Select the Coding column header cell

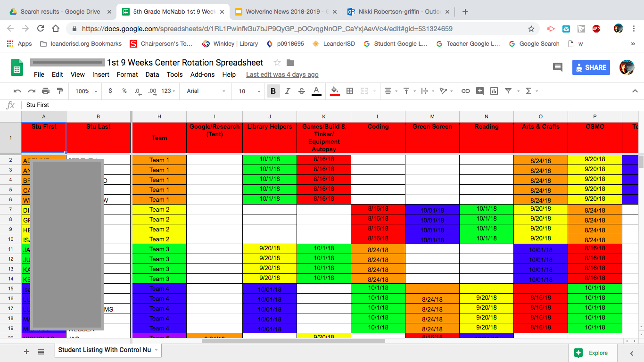pos(378,138)
